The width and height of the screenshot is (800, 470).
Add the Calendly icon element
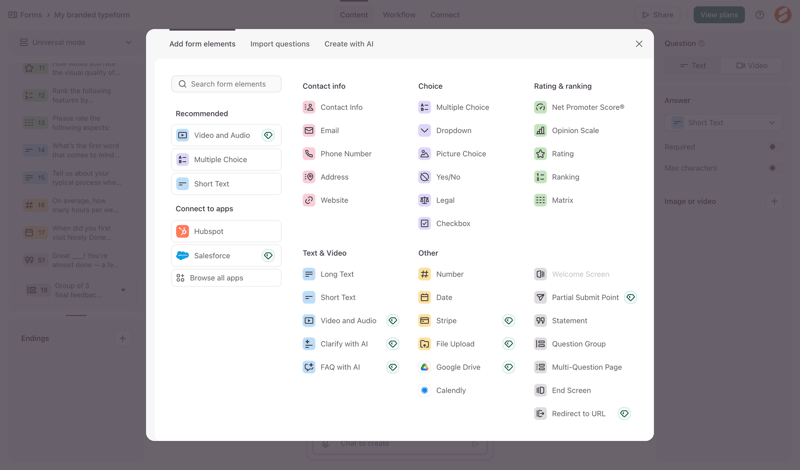pos(424,390)
